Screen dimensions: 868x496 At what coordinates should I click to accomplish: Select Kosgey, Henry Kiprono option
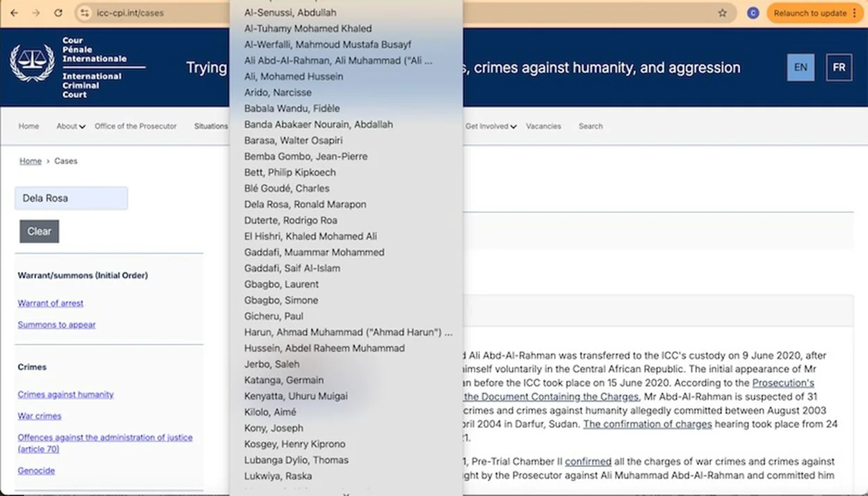tap(346, 444)
